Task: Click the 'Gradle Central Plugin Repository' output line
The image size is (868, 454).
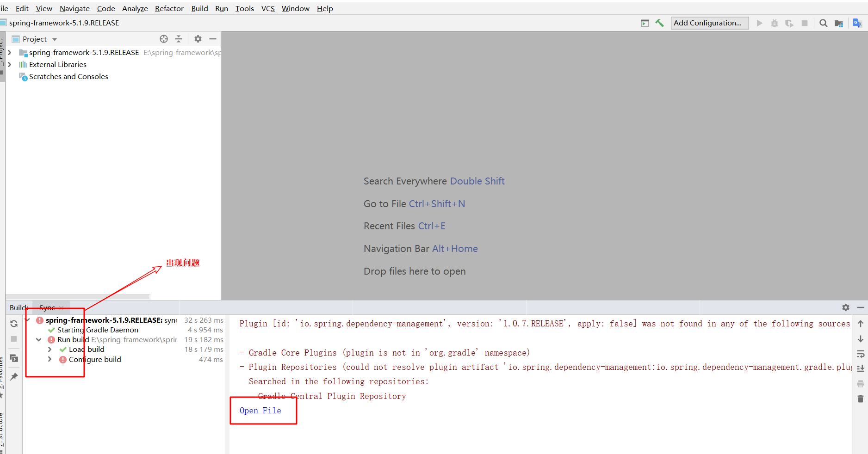Action: coord(332,396)
